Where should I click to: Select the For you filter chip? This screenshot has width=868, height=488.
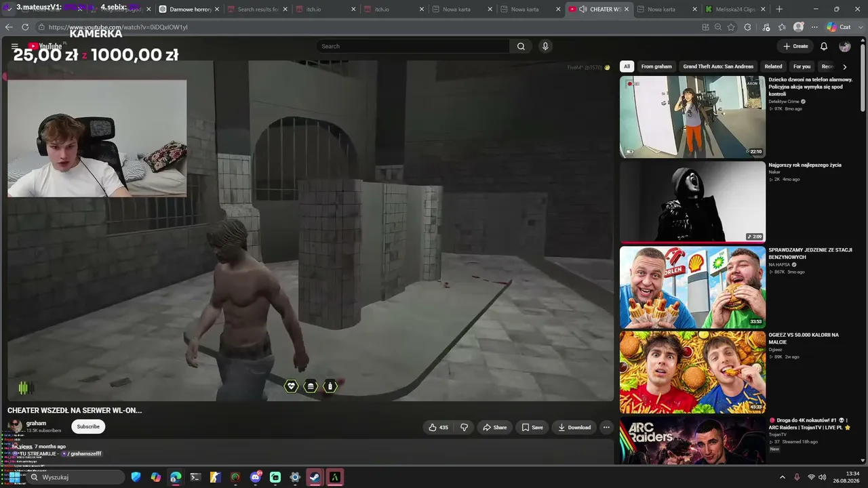tap(802, 66)
